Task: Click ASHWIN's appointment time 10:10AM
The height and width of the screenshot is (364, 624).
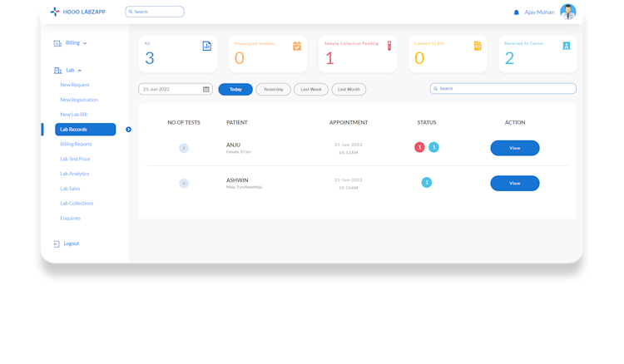Action: [349, 188]
